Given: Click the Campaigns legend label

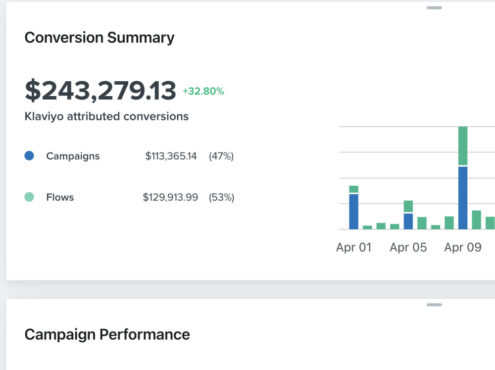Looking at the screenshot, I should pyautogui.click(x=73, y=156).
